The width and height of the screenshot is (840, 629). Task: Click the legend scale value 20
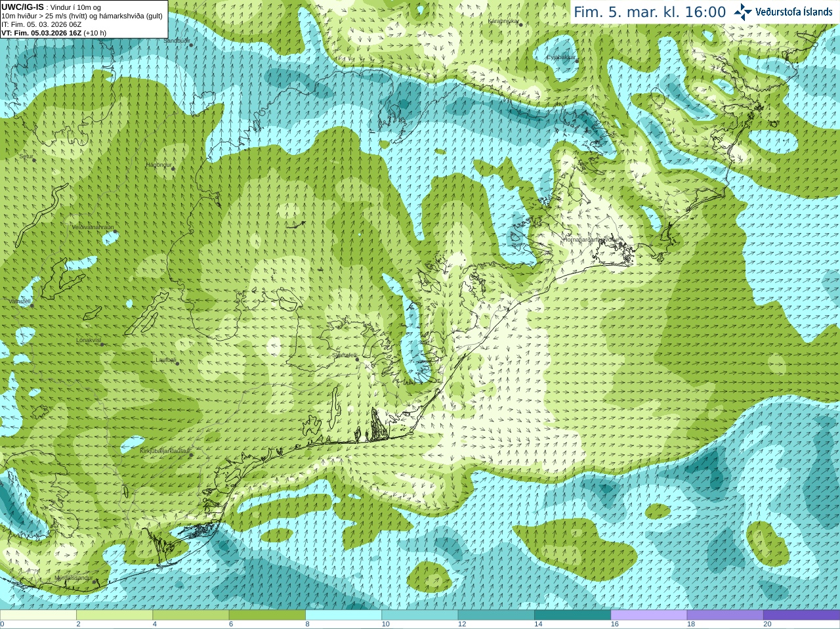pyautogui.click(x=767, y=624)
